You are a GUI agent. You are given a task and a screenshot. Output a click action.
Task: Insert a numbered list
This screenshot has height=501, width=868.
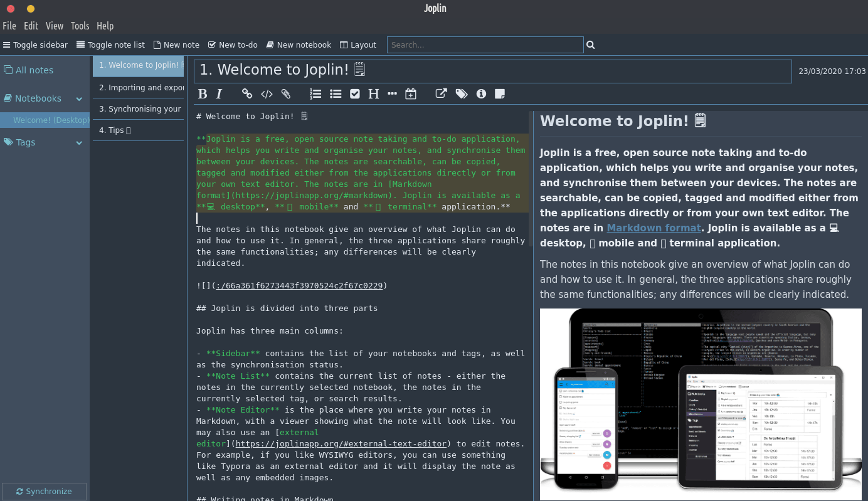click(x=315, y=94)
